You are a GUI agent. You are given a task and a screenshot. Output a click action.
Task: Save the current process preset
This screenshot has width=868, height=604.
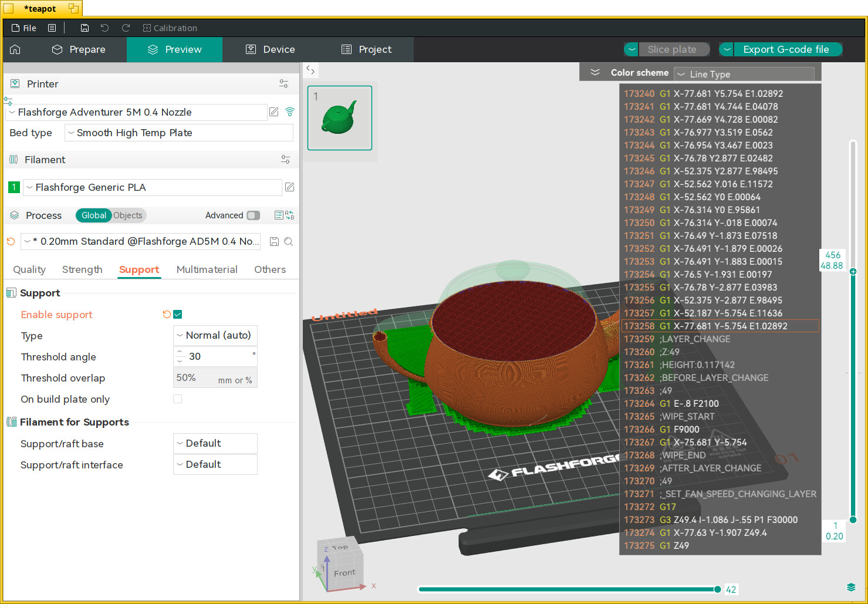[274, 241]
